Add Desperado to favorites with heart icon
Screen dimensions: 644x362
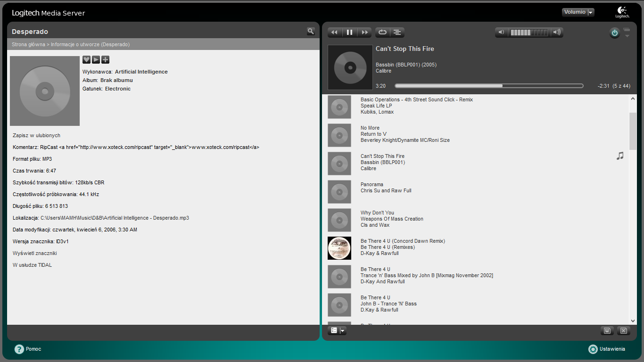point(86,59)
